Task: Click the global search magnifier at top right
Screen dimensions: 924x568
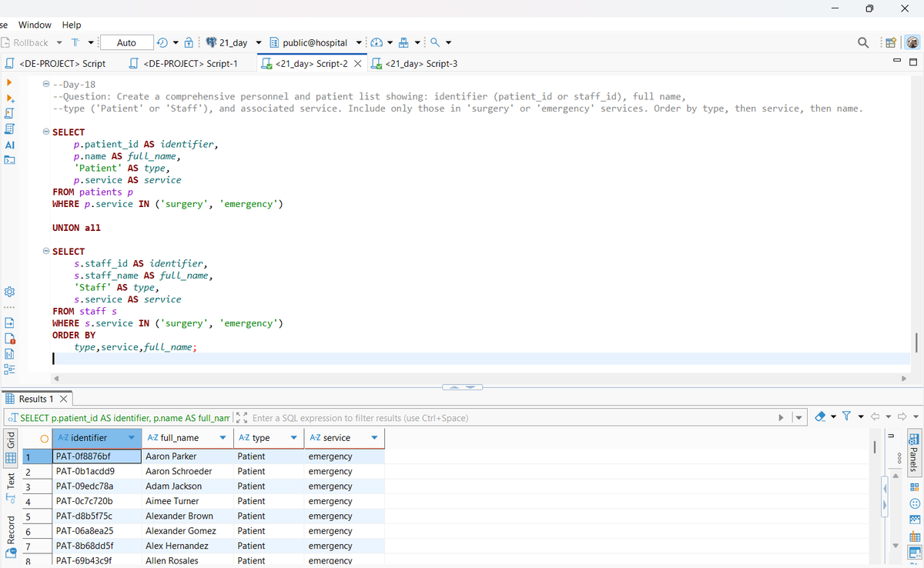Action: (x=864, y=42)
